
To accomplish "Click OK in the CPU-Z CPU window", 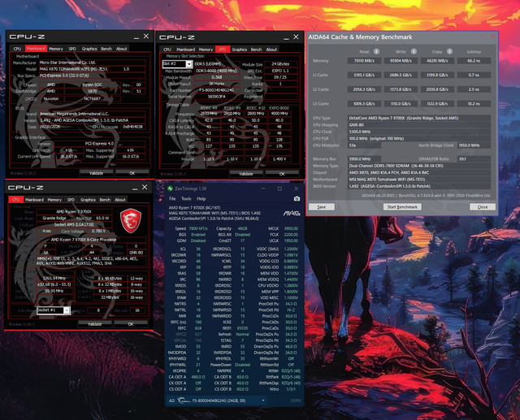I will (x=131, y=324).
